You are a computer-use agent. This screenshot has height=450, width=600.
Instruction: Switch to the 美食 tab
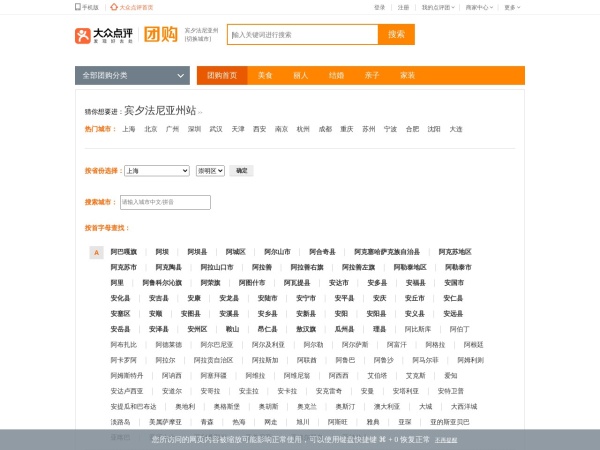265,75
